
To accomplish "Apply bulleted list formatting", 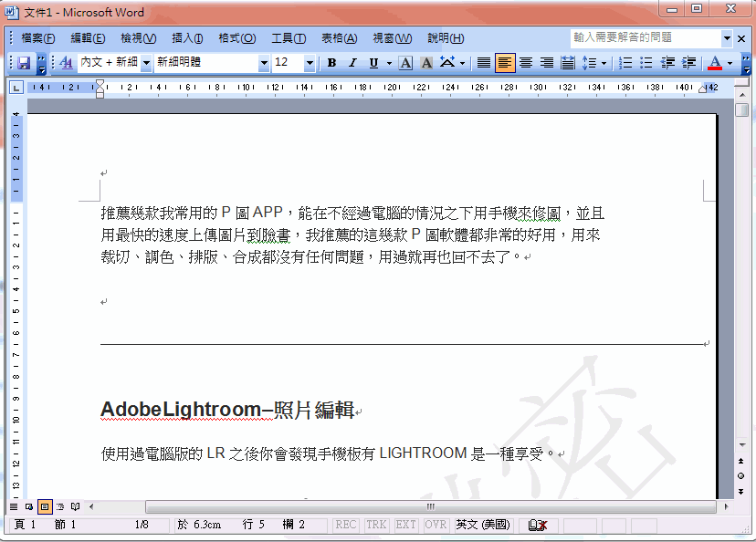I will click(x=646, y=63).
